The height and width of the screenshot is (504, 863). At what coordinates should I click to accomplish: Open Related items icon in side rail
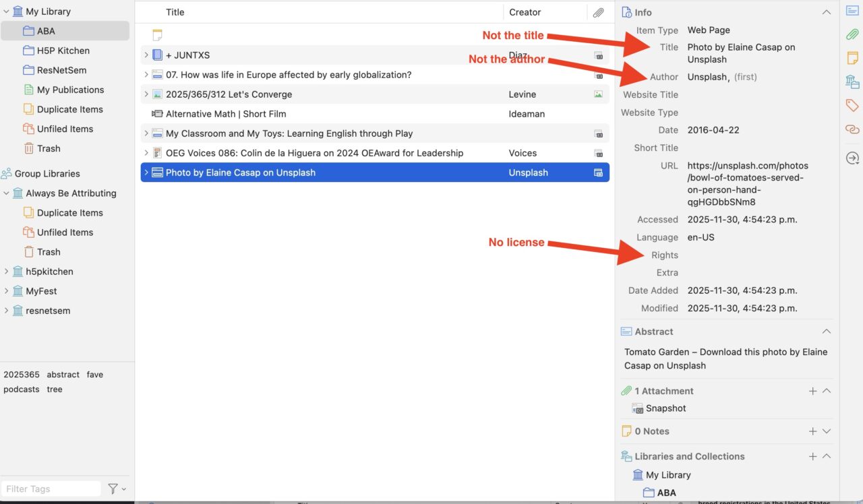click(852, 129)
